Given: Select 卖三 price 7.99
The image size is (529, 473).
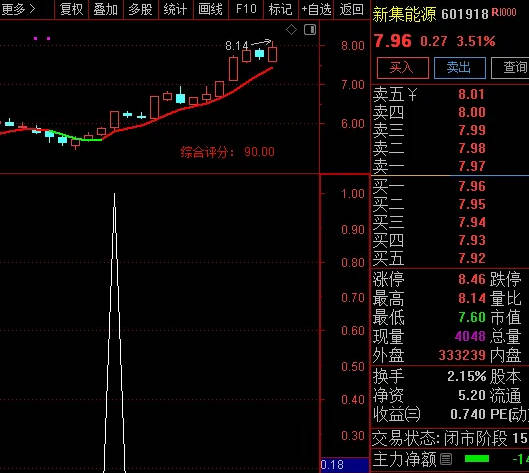Looking at the screenshot, I should pos(471,130).
